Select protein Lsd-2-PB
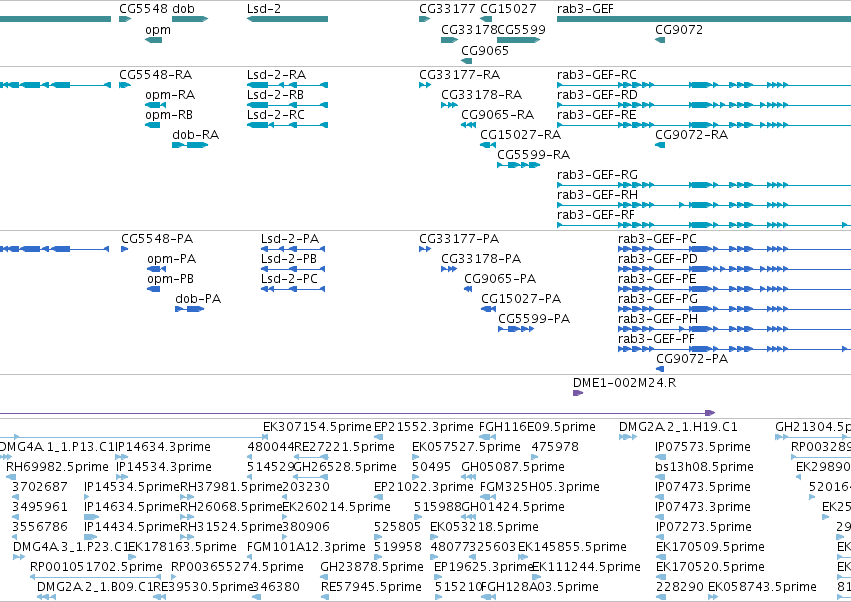This screenshot has height=602, width=851. pos(293,269)
